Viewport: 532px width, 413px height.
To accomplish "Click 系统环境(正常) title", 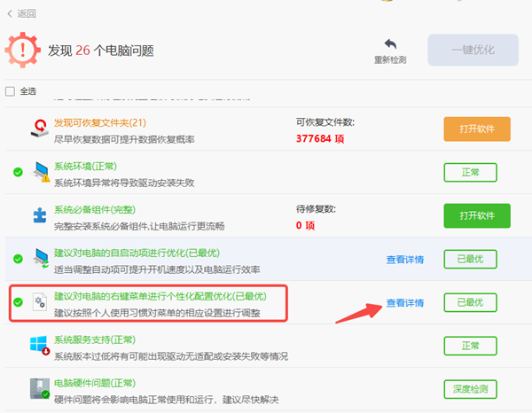I will pos(85,166).
